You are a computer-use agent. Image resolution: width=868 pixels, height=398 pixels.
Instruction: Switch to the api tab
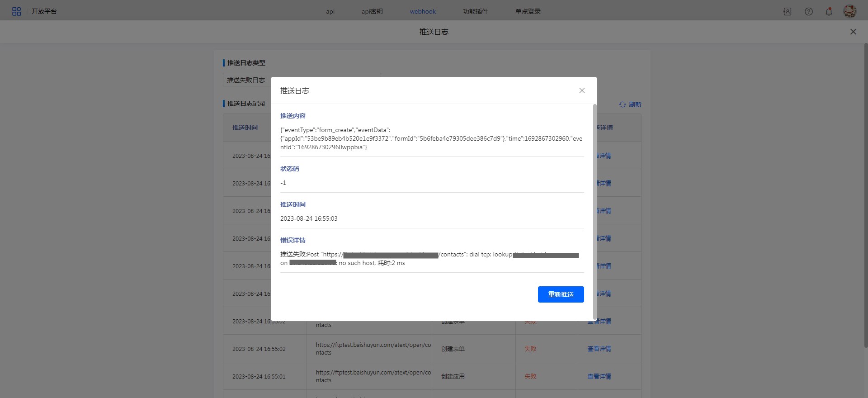[330, 11]
